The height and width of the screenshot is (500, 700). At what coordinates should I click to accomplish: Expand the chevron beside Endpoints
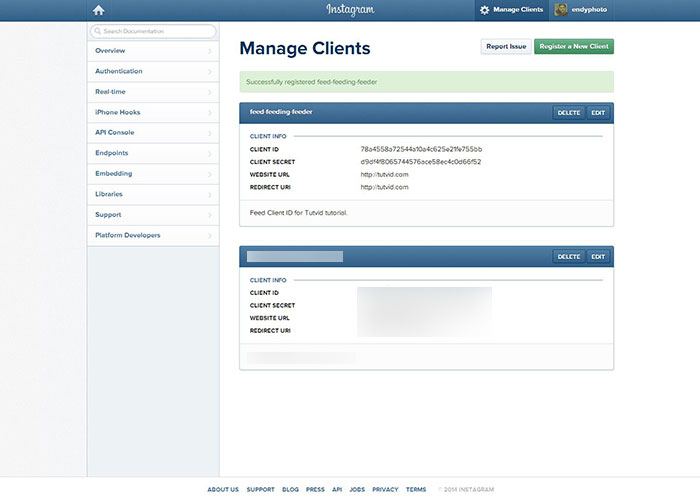210,154
